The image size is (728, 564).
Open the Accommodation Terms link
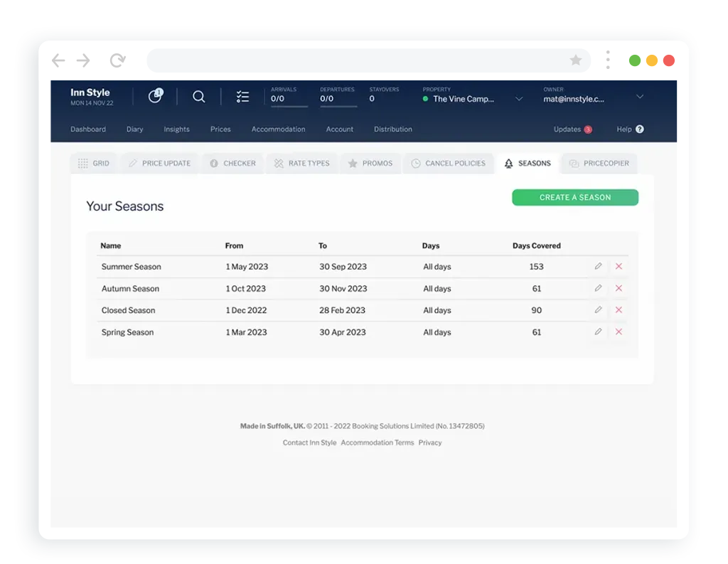tap(377, 442)
